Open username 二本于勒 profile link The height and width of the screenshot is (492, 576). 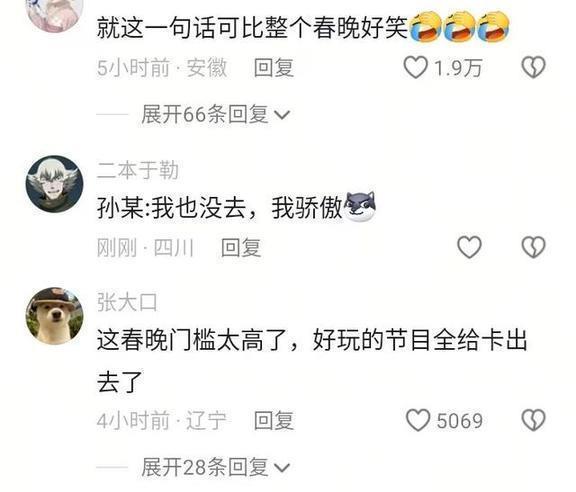pos(138,170)
